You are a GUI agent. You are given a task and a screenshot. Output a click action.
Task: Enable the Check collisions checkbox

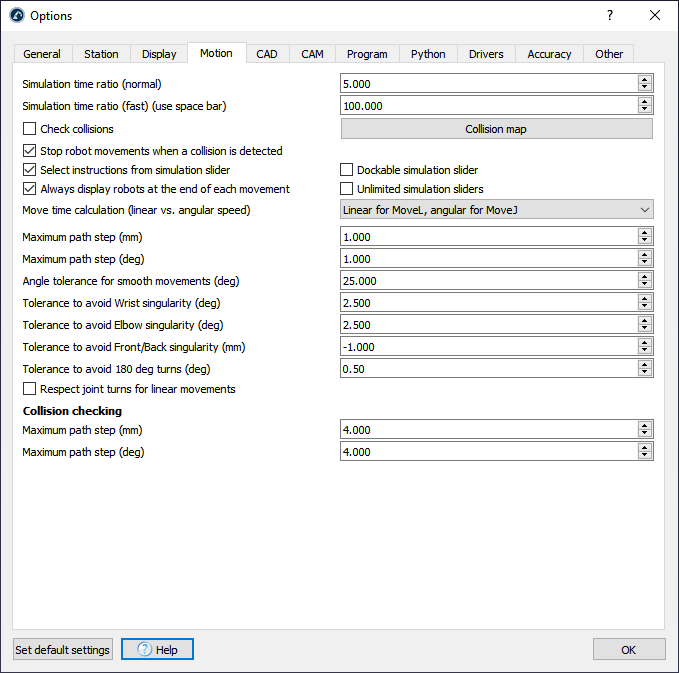coord(30,129)
